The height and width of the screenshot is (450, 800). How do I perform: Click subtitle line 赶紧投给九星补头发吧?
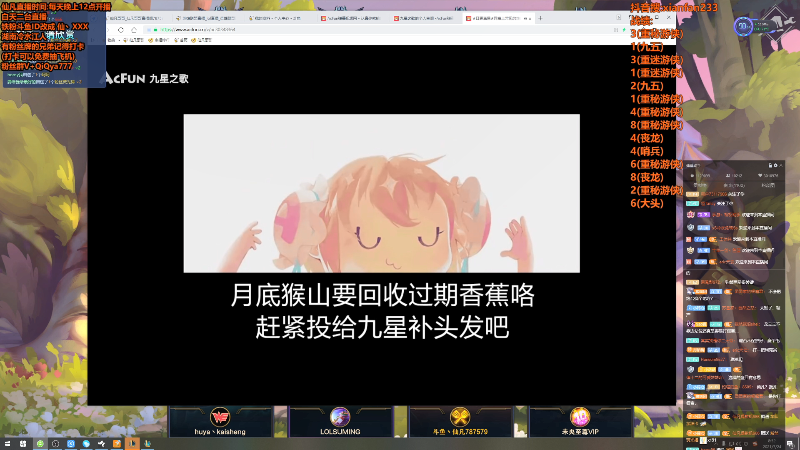(382, 327)
